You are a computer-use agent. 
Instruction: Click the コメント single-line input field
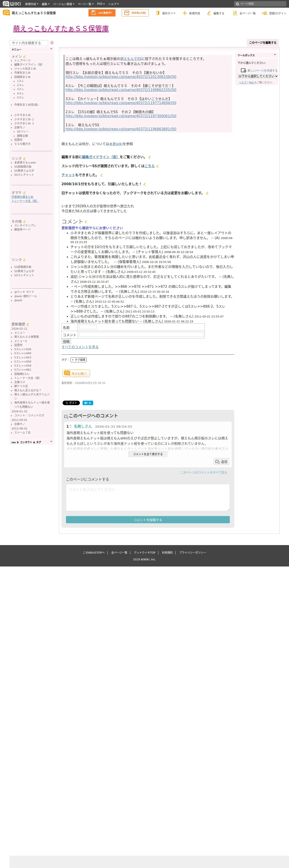point(141,335)
